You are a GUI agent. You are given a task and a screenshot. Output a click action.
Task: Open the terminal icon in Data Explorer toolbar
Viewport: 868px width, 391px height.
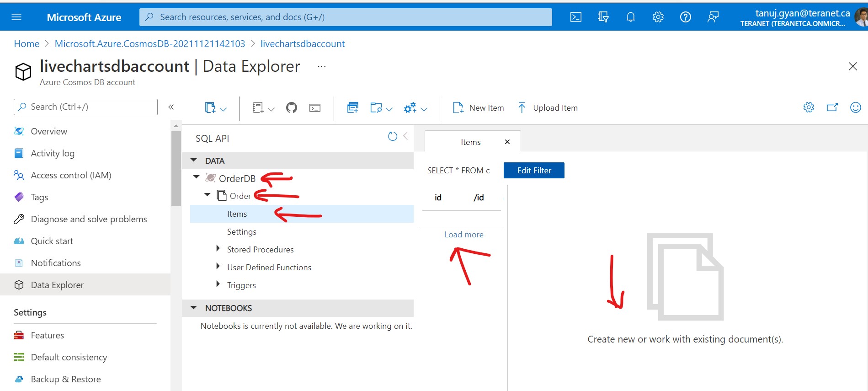coord(315,108)
